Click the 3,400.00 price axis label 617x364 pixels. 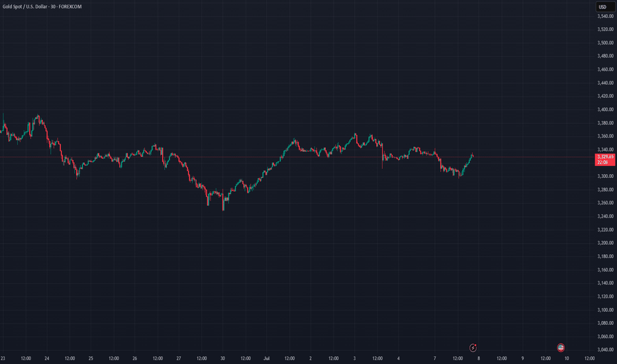point(605,109)
